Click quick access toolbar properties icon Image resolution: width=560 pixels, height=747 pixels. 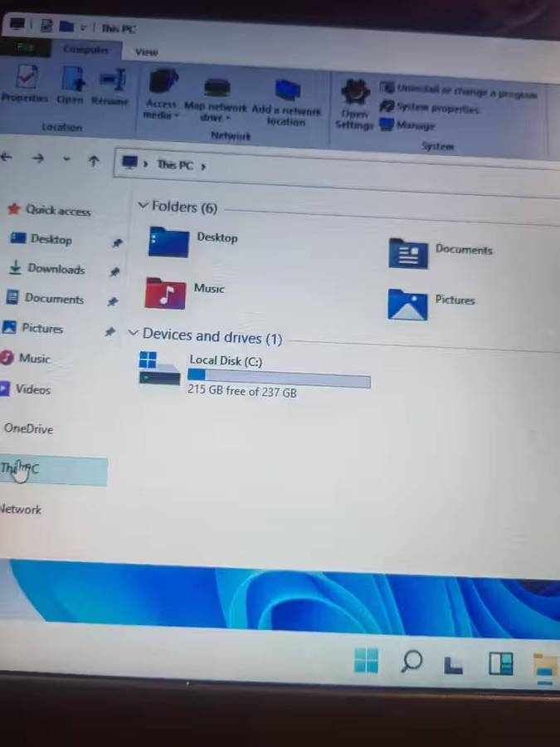pyautogui.click(x=46, y=25)
